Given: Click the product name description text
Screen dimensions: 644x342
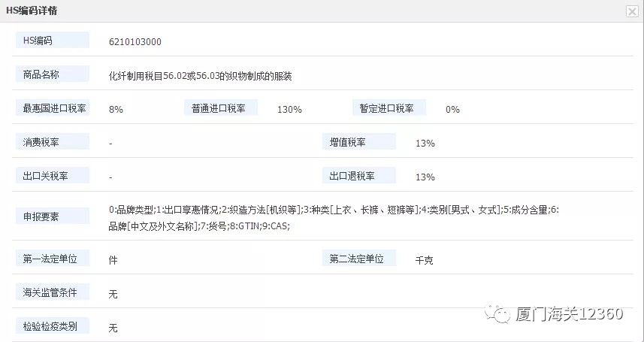Looking at the screenshot, I should pos(201,76).
